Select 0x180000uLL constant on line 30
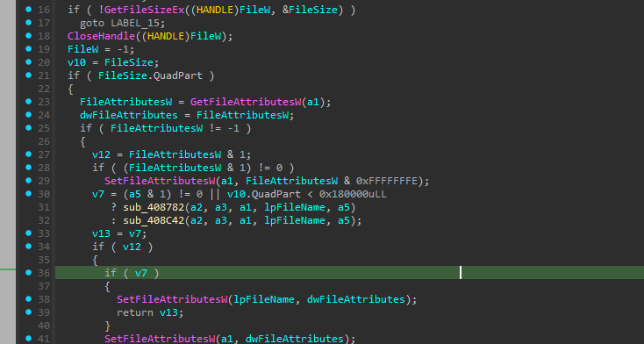Image resolution: width=644 pixels, height=344 pixels. click(x=353, y=194)
